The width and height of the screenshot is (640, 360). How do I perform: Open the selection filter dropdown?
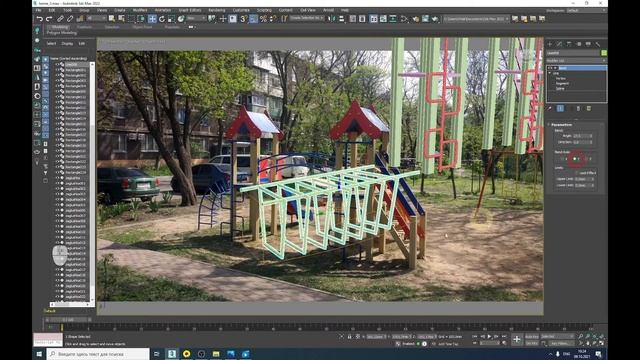[97, 19]
